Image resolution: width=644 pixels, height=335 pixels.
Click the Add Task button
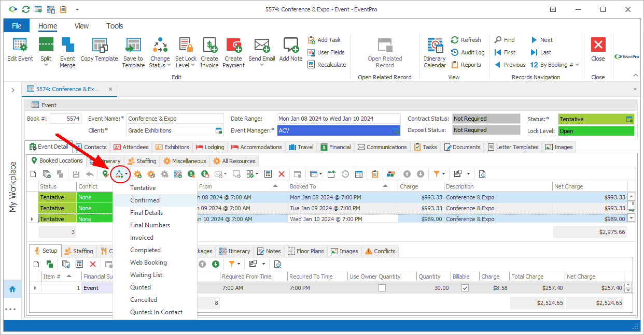[324, 40]
